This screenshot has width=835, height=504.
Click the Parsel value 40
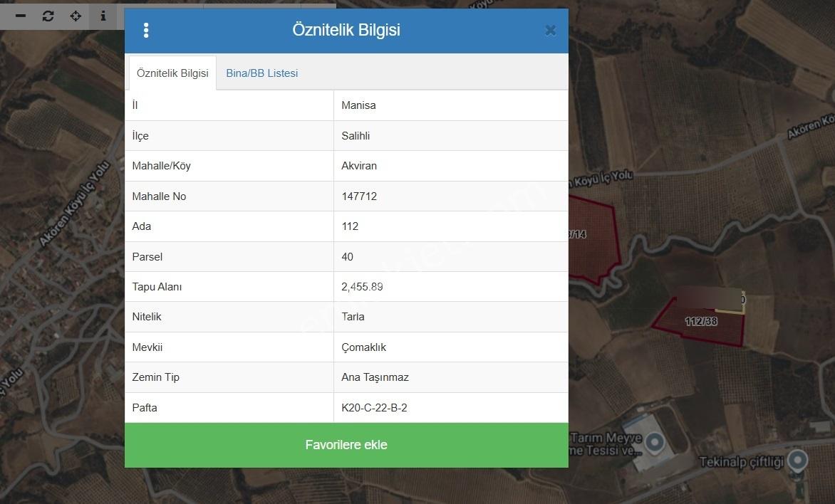click(347, 257)
